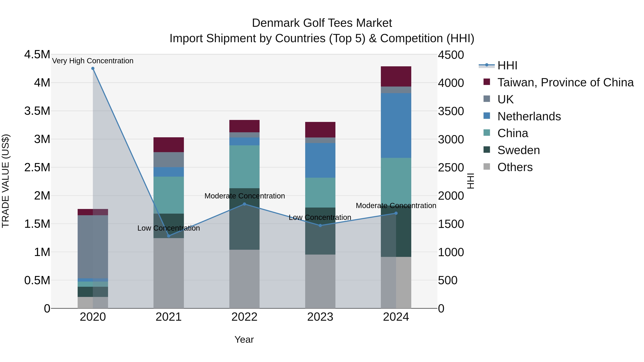This screenshot has width=644, height=362.
Task: Click the Moderate Concentration label near 2024
Action: (396, 206)
